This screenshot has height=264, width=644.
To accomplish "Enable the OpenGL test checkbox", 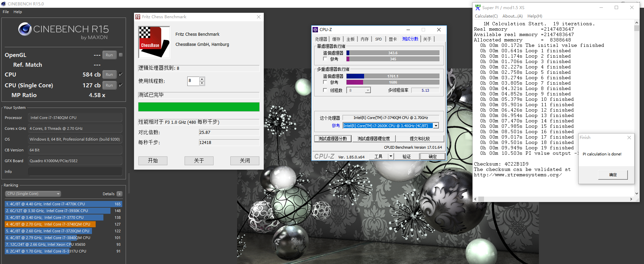I will tap(121, 55).
